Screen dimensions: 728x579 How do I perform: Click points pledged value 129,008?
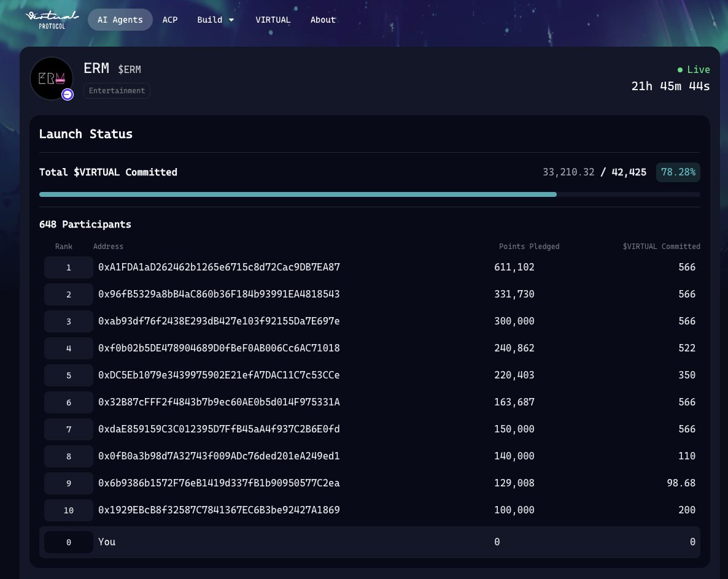click(514, 483)
